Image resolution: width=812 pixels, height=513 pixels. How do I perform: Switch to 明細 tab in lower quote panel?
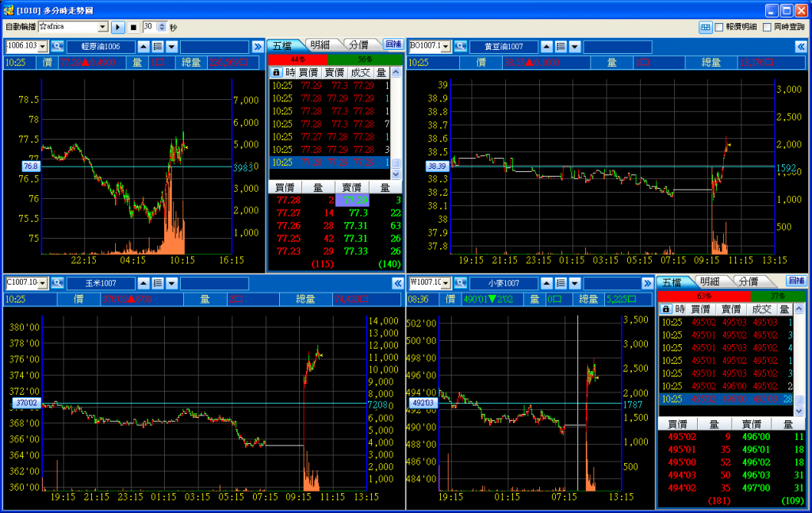710,281
